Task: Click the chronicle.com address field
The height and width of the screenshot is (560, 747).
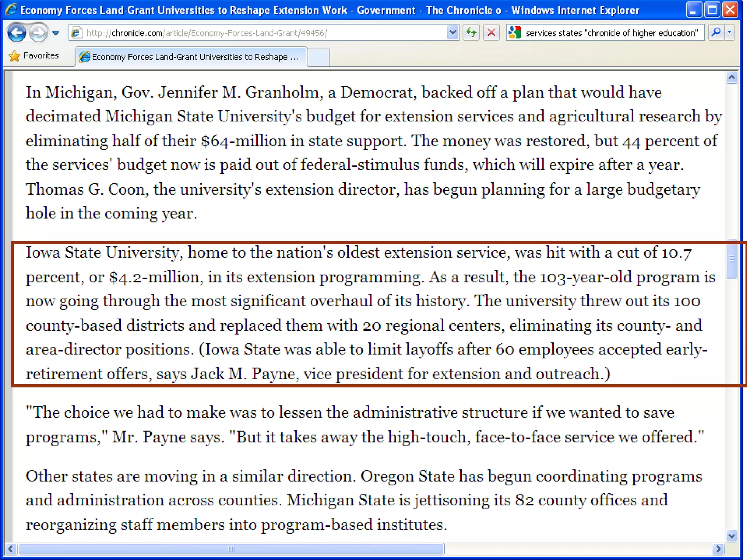Action: coord(255,33)
